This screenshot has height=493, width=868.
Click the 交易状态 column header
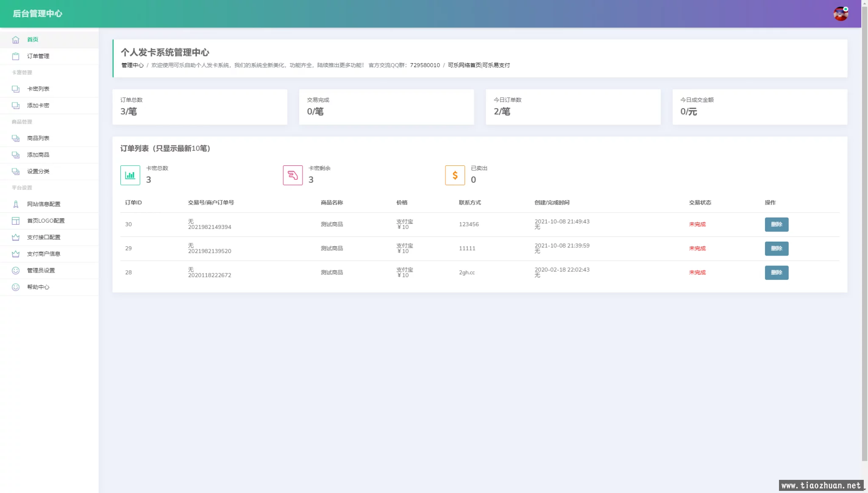pyautogui.click(x=700, y=203)
